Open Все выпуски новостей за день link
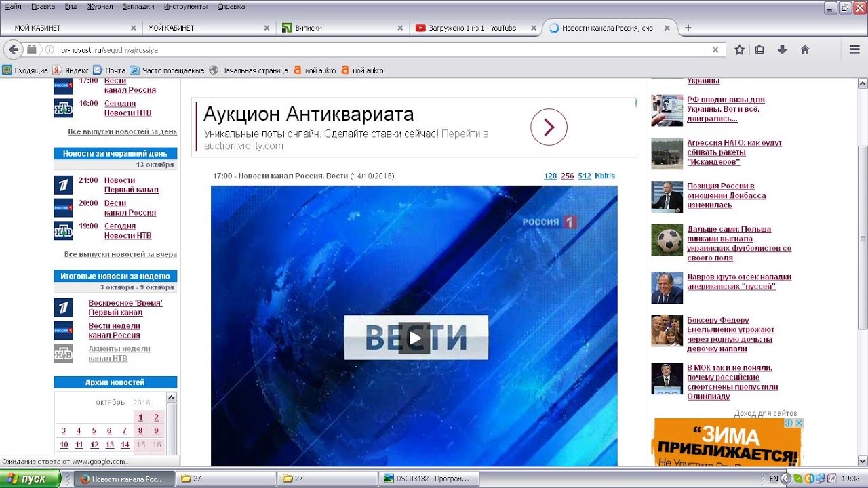The height and width of the screenshot is (488, 868). (x=123, y=131)
